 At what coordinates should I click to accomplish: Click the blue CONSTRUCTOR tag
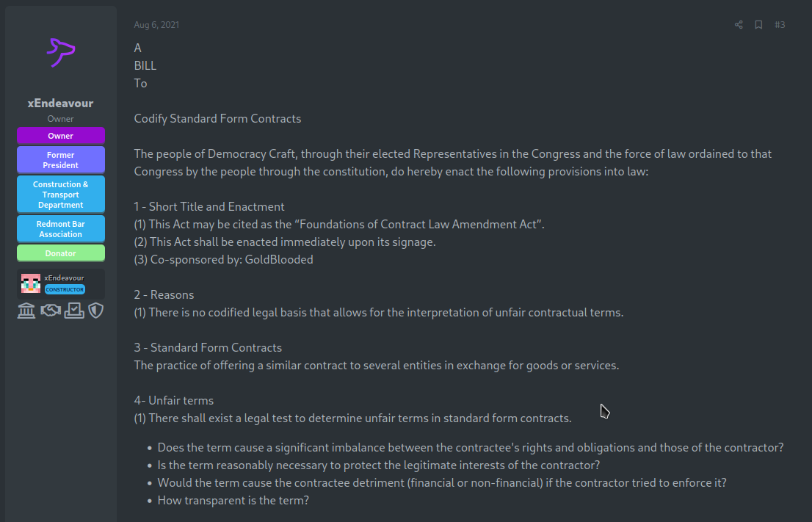coord(65,289)
